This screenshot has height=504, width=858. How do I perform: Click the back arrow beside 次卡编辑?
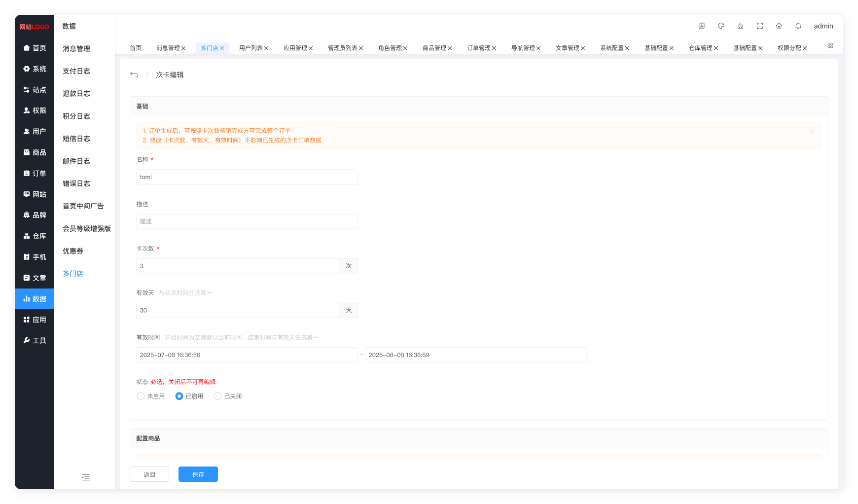(134, 75)
